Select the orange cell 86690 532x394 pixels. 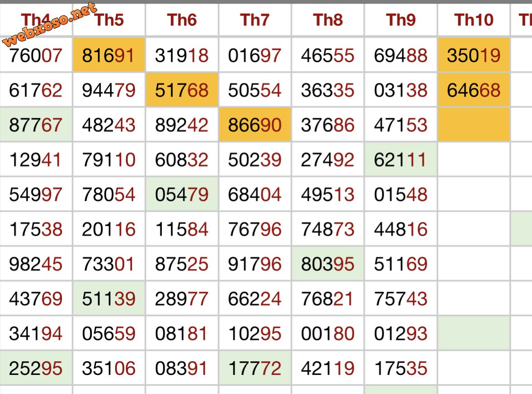point(255,125)
